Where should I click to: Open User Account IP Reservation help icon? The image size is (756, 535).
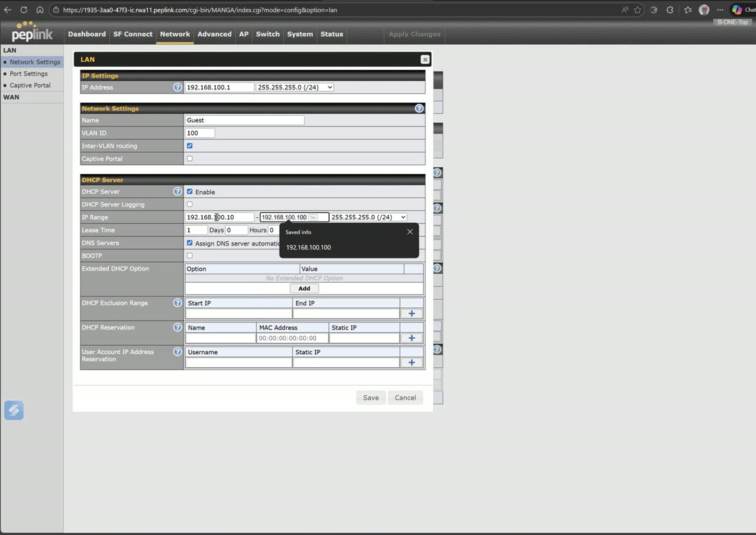click(177, 351)
